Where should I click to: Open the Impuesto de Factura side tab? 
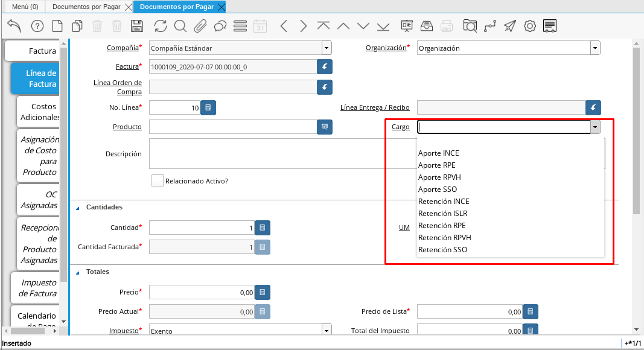coord(37,288)
